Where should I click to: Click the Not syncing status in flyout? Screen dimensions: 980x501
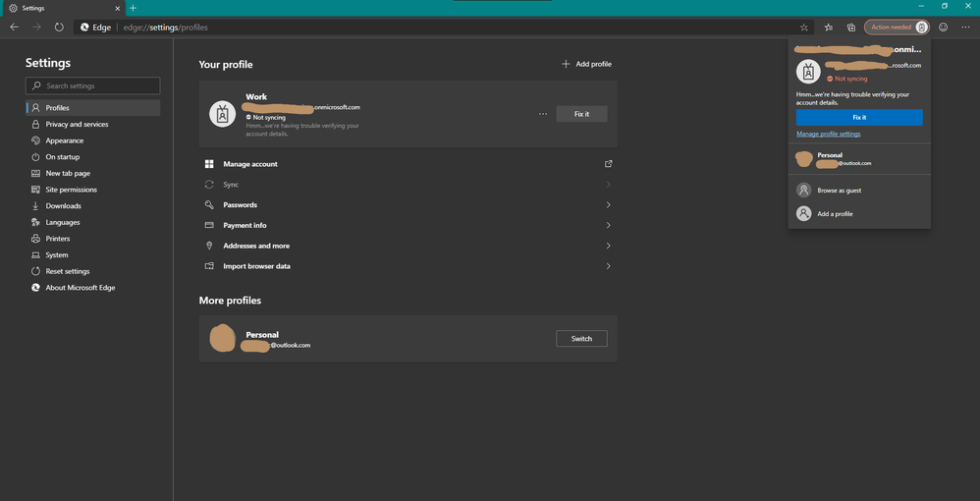[846, 79]
